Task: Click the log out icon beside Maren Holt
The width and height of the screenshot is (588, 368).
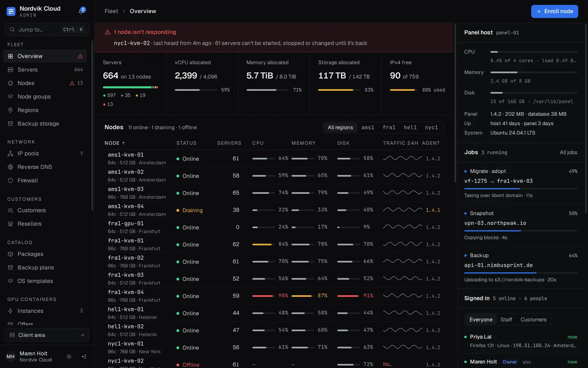Action: tap(84, 357)
